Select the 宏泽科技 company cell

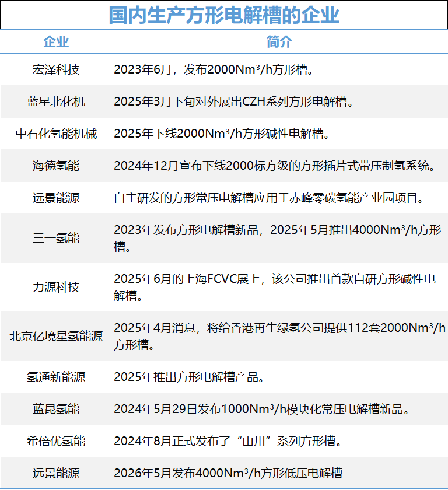point(56,69)
